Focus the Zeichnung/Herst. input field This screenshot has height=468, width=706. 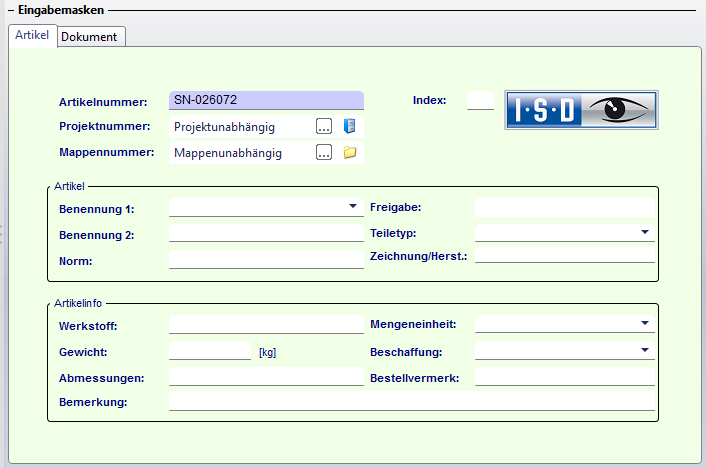pyautogui.click(x=565, y=255)
